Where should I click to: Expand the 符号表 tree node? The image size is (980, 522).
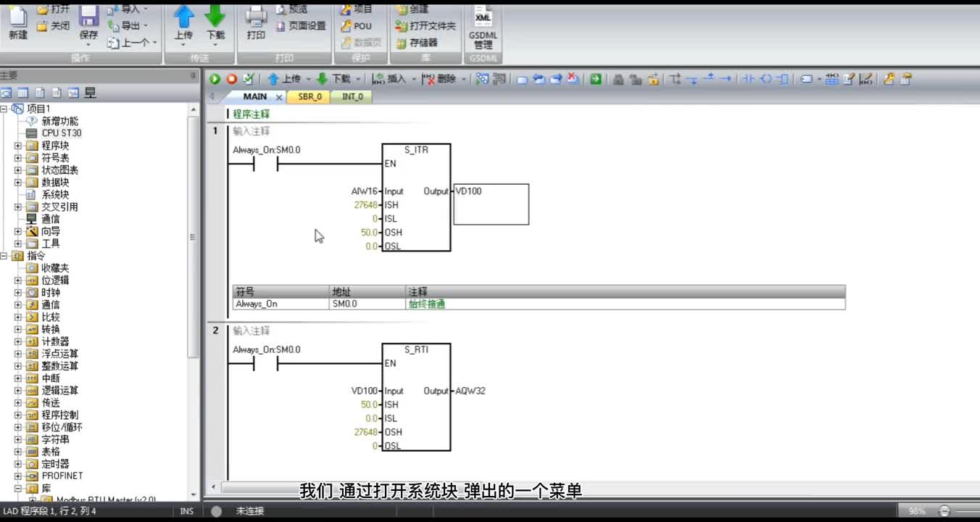pos(18,158)
